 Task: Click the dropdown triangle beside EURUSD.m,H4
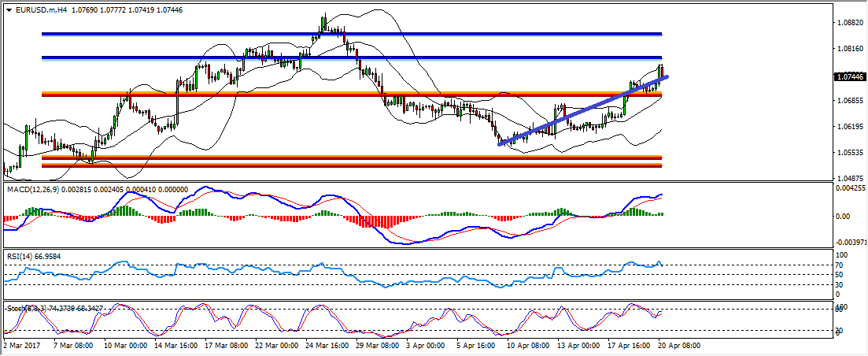coord(9,10)
